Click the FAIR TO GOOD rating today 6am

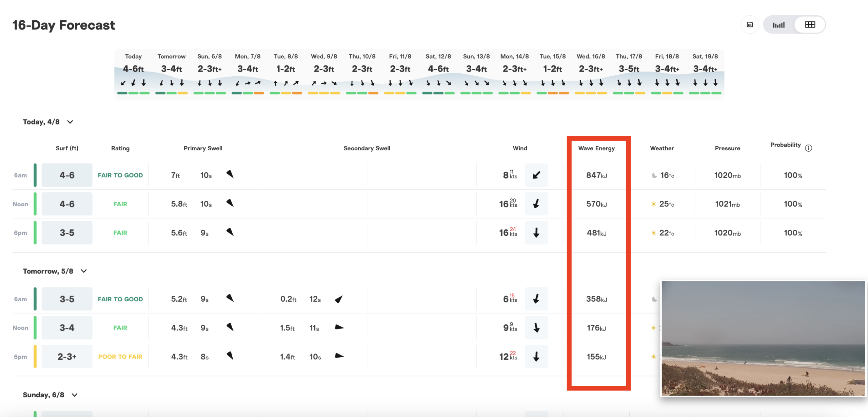(x=120, y=175)
